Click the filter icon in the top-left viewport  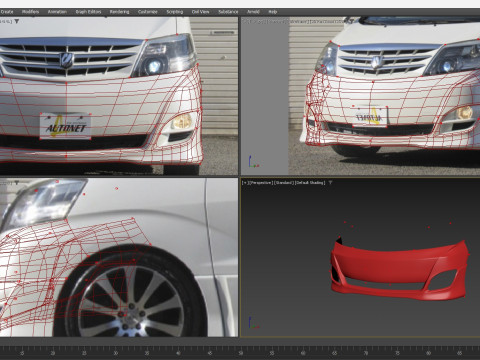[17, 21]
